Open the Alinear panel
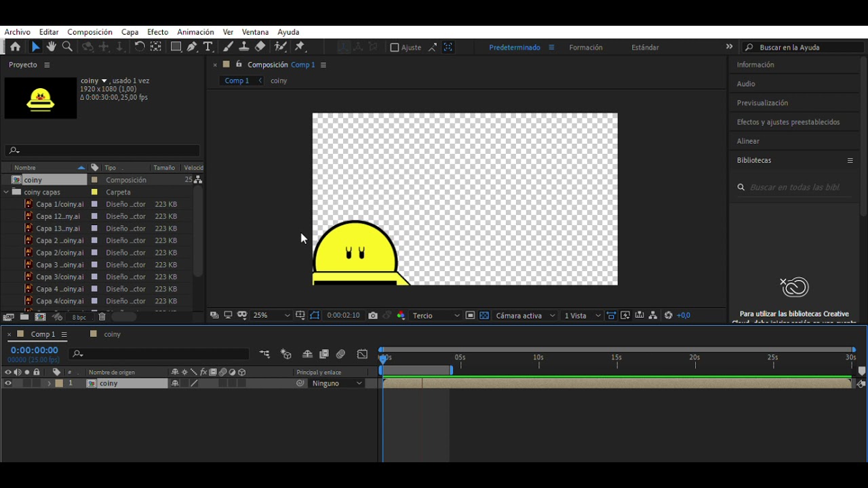Image resolution: width=868 pixels, height=488 pixels. [x=748, y=141]
